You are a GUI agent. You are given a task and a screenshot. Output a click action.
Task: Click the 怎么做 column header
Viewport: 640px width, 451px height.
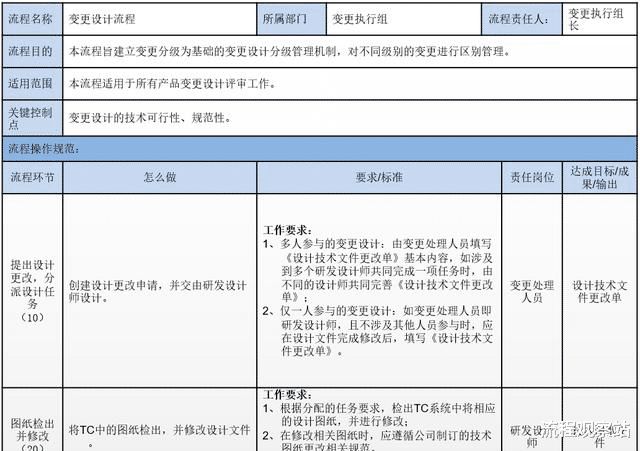point(160,178)
